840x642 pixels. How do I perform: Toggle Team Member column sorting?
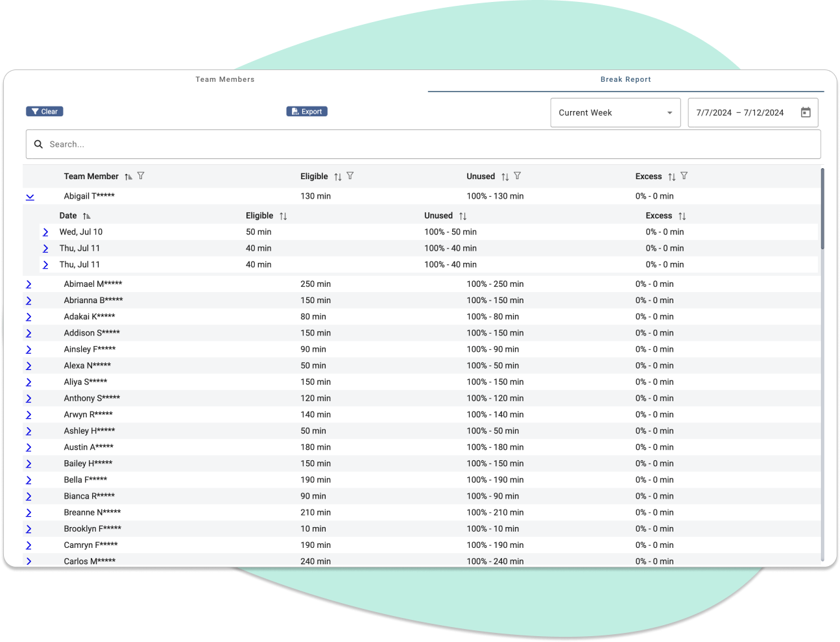click(128, 176)
